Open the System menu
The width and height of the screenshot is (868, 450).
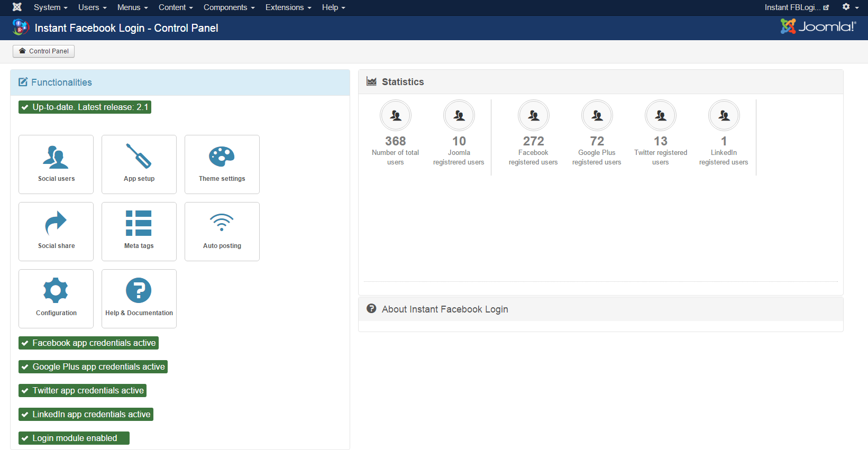[50, 7]
